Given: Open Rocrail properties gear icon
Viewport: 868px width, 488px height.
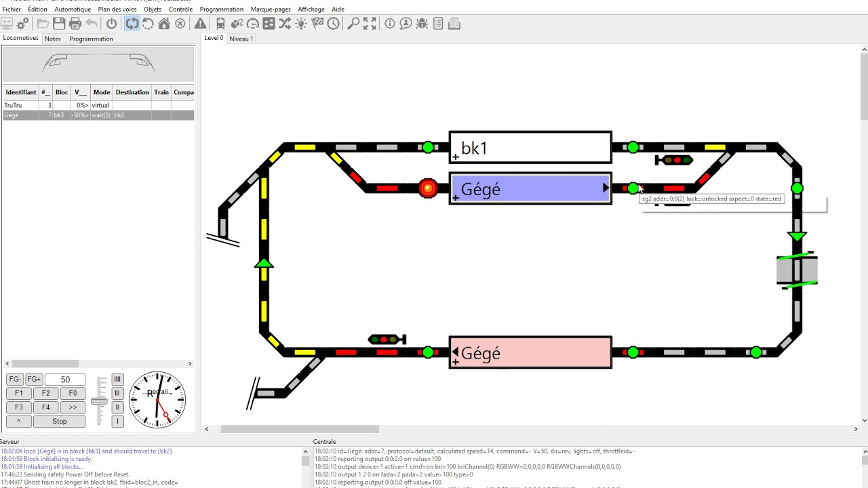Looking at the screenshot, I should 23,24.
